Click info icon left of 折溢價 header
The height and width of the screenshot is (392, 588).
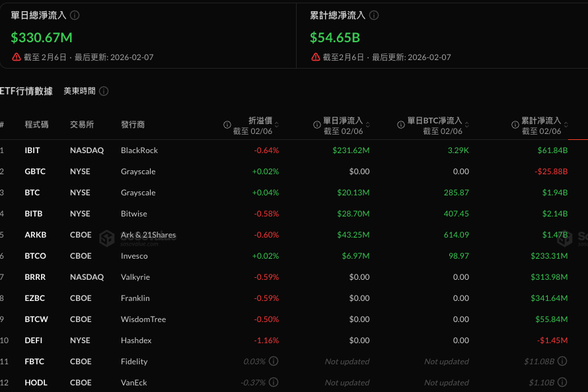[227, 125]
